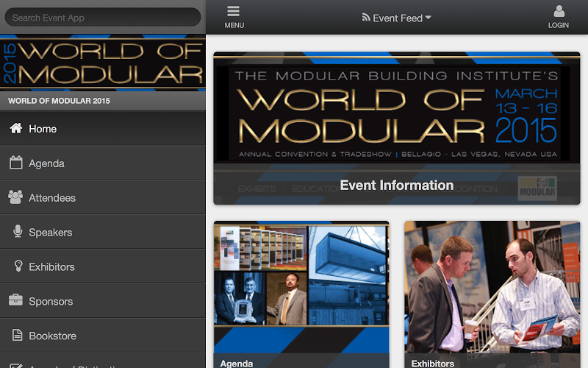
Task: Click the LOGIN user icon
Action: tap(559, 11)
